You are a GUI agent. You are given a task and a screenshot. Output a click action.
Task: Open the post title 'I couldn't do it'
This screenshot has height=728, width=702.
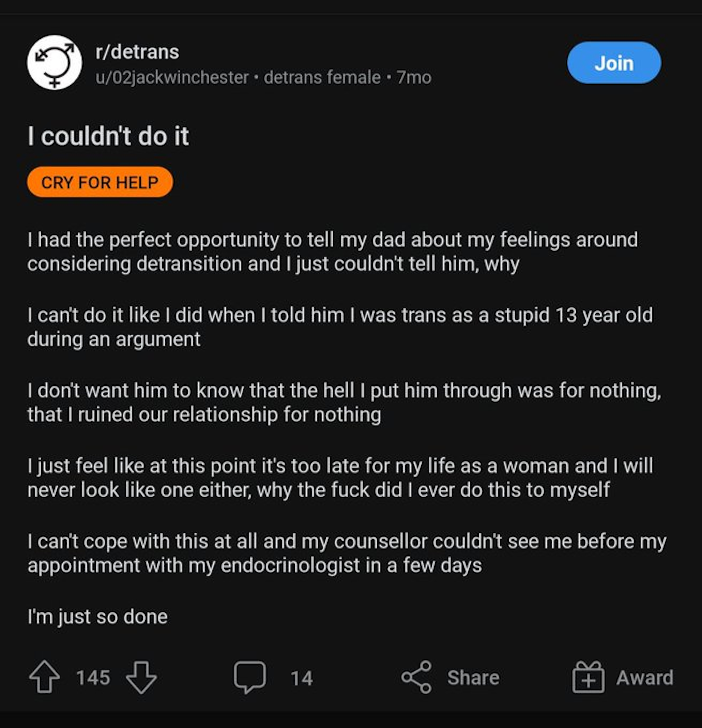pyautogui.click(x=108, y=136)
